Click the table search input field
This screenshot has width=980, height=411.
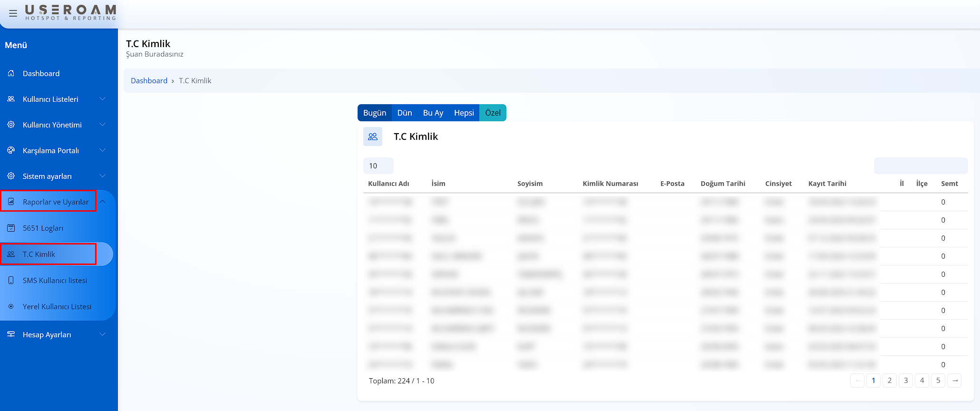921,166
